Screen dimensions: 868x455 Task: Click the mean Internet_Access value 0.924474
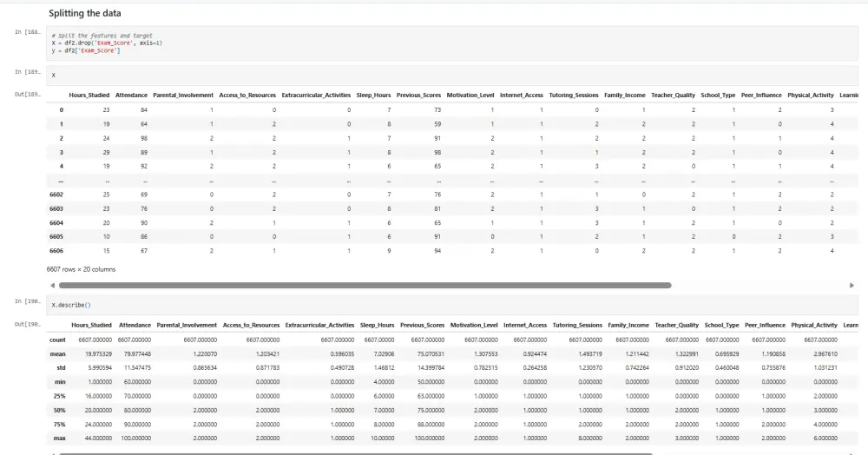(534, 354)
